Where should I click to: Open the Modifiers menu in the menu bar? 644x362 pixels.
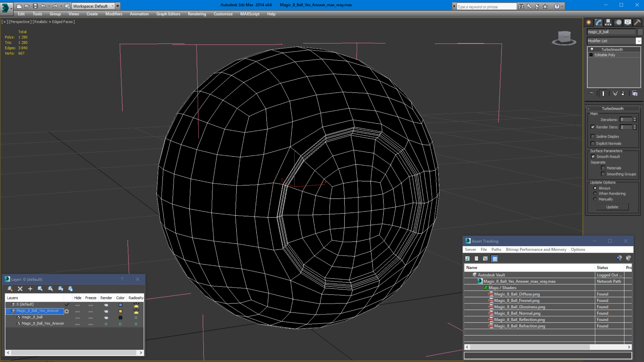pyautogui.click(x=114, y=14)
